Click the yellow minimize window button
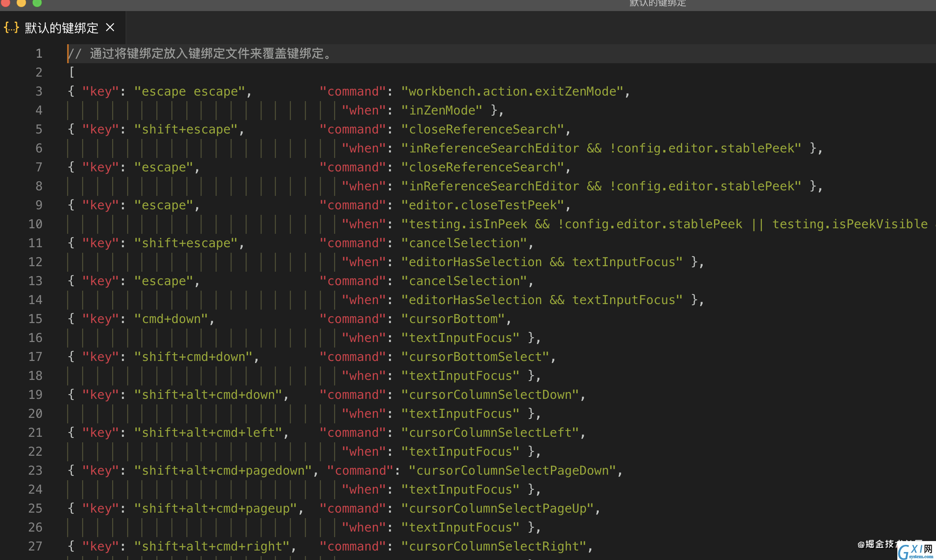The width and height of the screenshot is (936, 560). pos(21,3)
